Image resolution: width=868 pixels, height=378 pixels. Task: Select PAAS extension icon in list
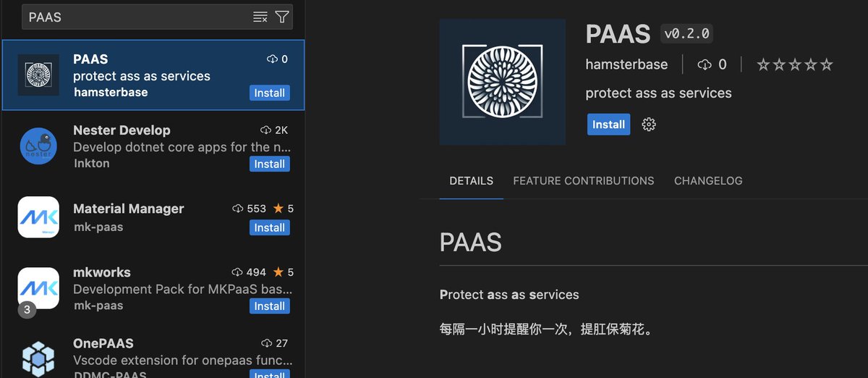tap(38, 75)
